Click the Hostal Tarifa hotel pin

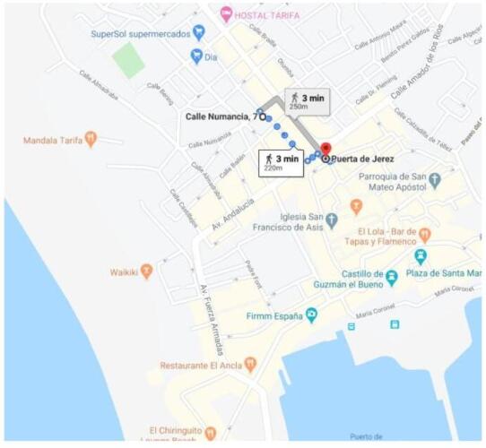[x=227, y=14]
